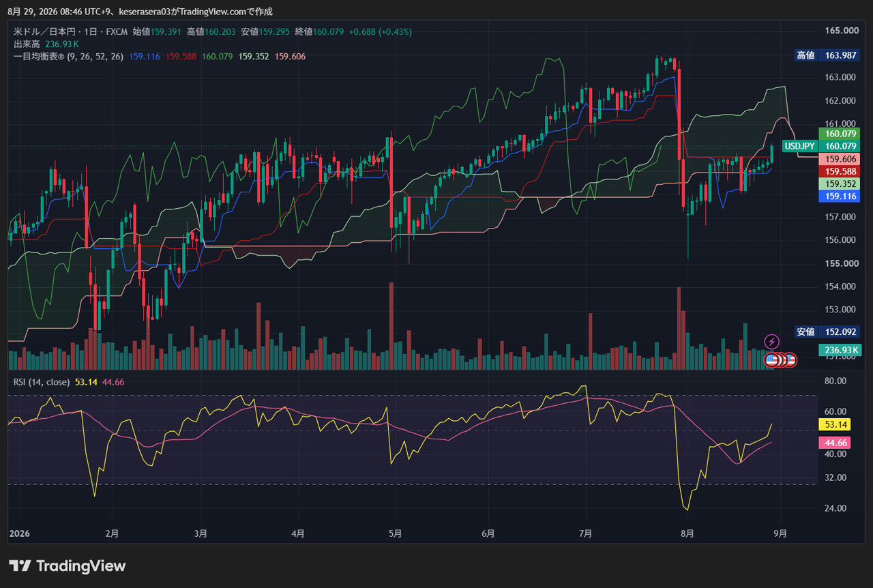
Task: Open the rightmost US flag economic event
Action: point(791,359)
